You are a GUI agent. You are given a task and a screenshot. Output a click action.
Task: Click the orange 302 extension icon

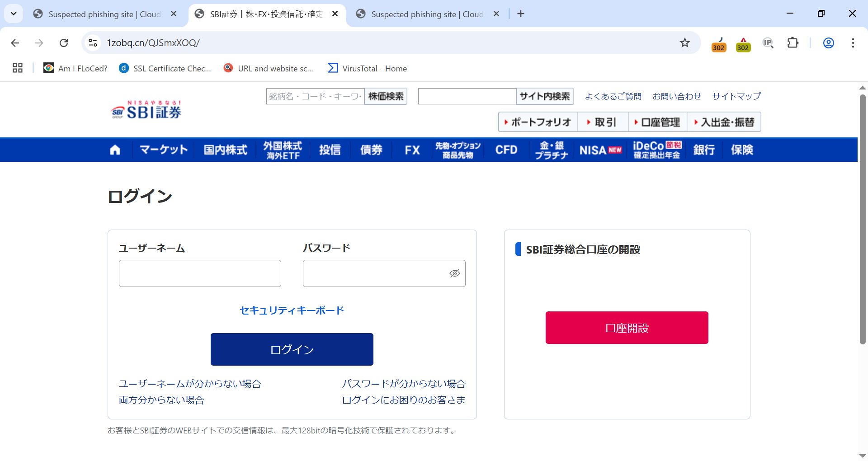coord(719,44)
